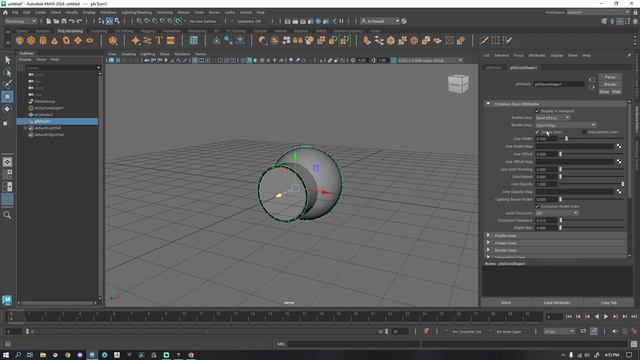Click the Load Attributes button
This screenshot has width=640, height=360.
pyautogui.click(x=557, y=302)
